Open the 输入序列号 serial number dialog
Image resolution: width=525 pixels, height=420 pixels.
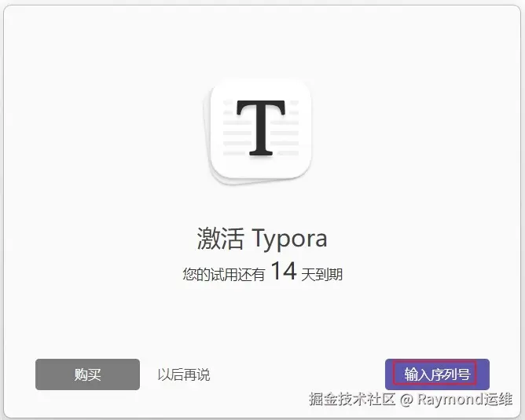[x=437, y=374]
